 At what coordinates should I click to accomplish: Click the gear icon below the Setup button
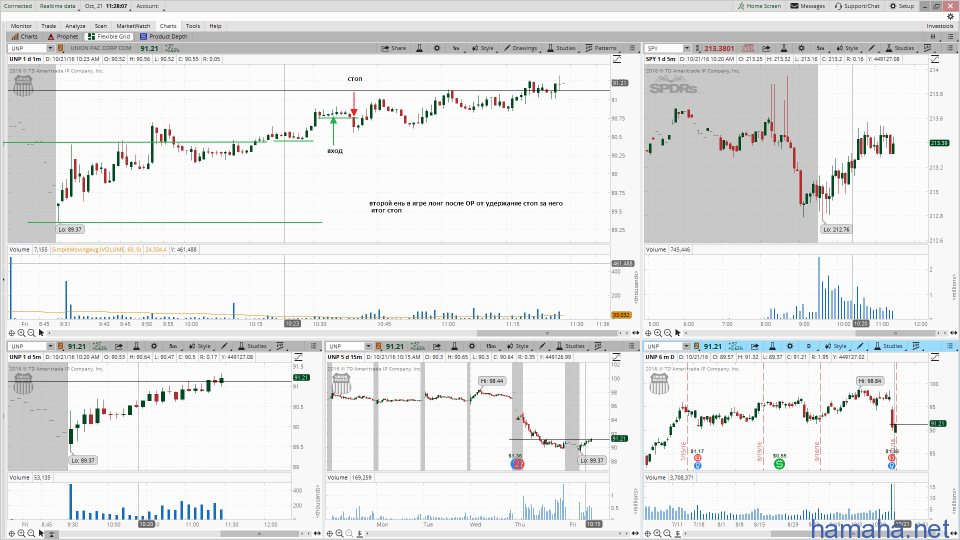pyautogui.click(x=950, y=17)
